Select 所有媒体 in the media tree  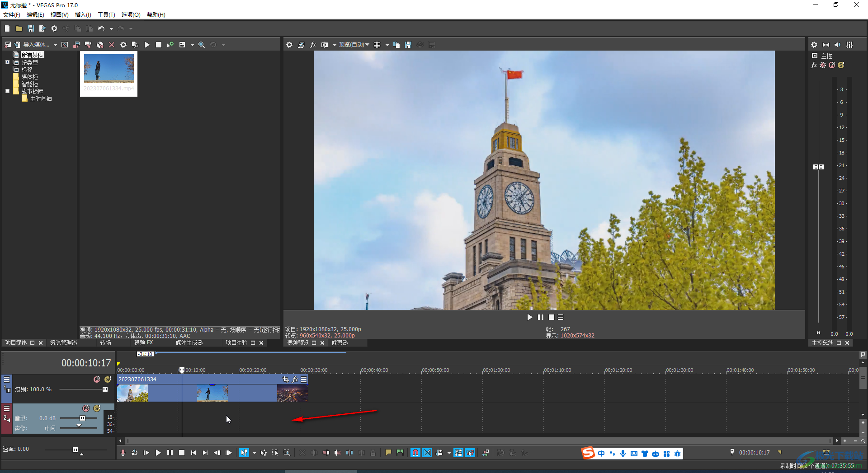[33, 55]
